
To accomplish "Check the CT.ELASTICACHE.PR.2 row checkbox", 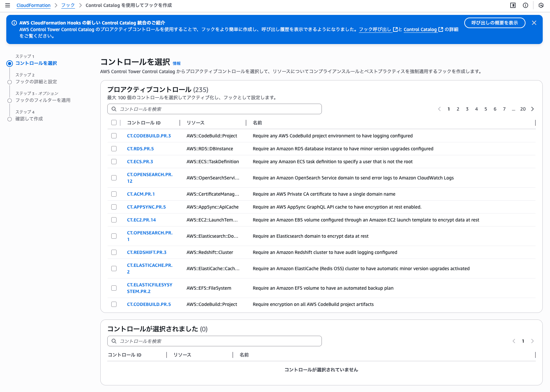I will (114, 269).
